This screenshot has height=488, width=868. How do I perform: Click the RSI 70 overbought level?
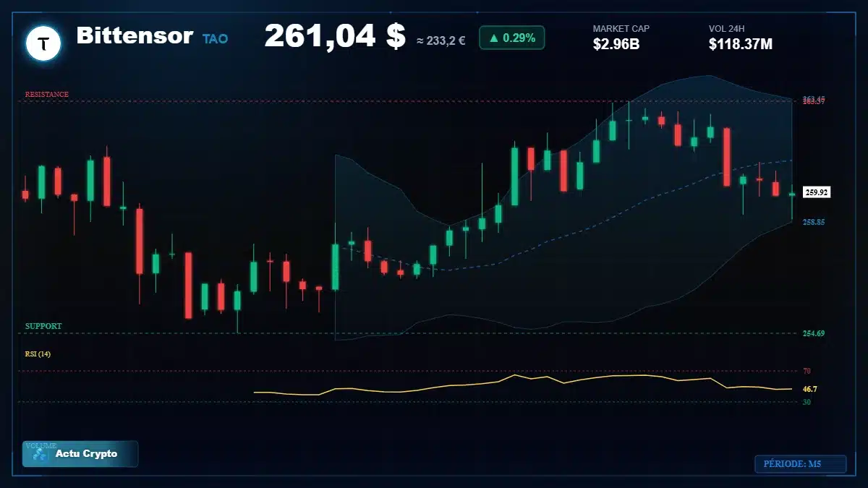(807, 371)
